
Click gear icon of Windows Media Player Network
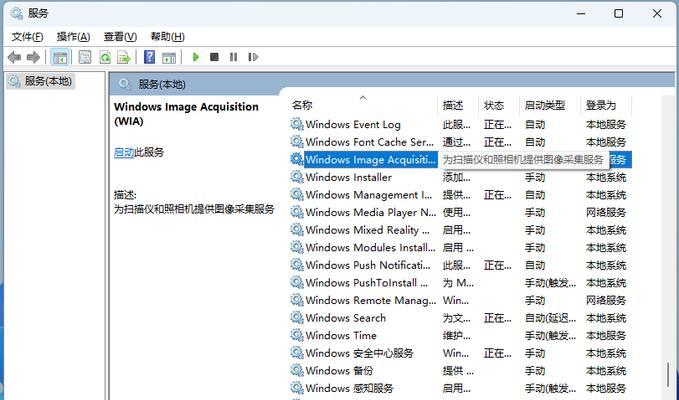click(x=297, y=212)
